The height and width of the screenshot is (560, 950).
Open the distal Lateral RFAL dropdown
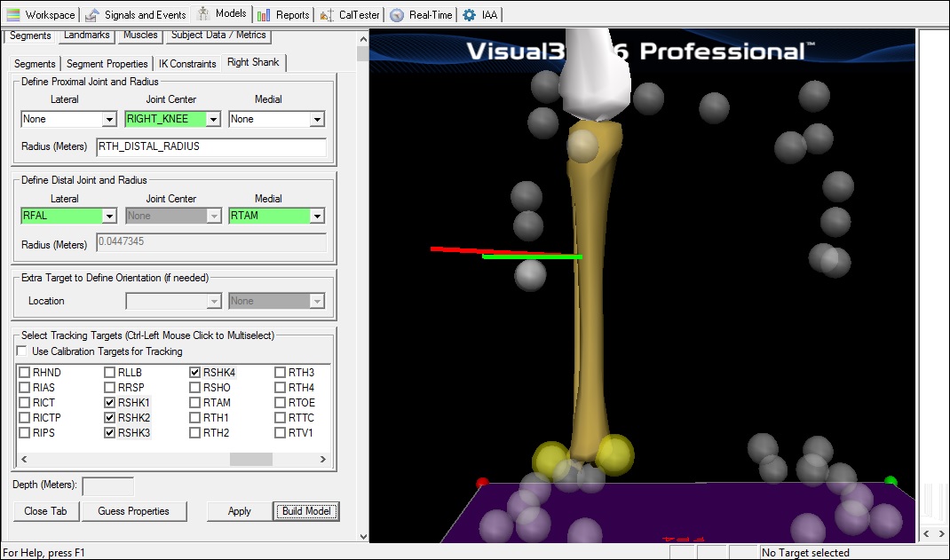point(109,216)
